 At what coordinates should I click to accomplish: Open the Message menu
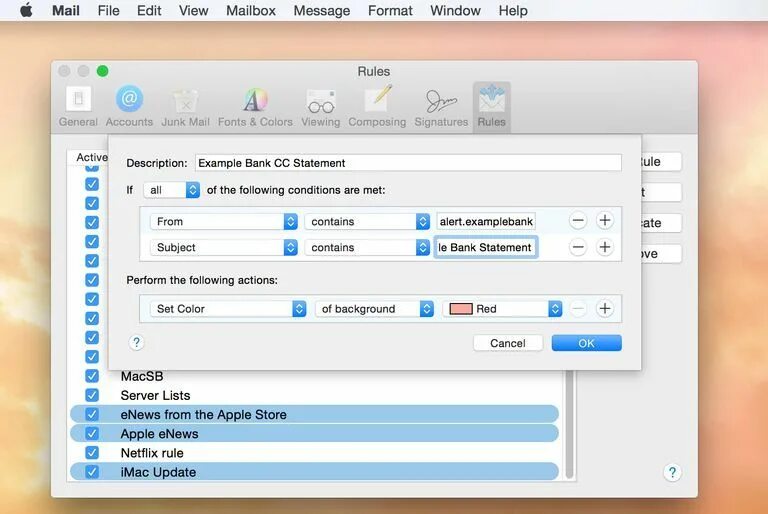tap(322, 10)
